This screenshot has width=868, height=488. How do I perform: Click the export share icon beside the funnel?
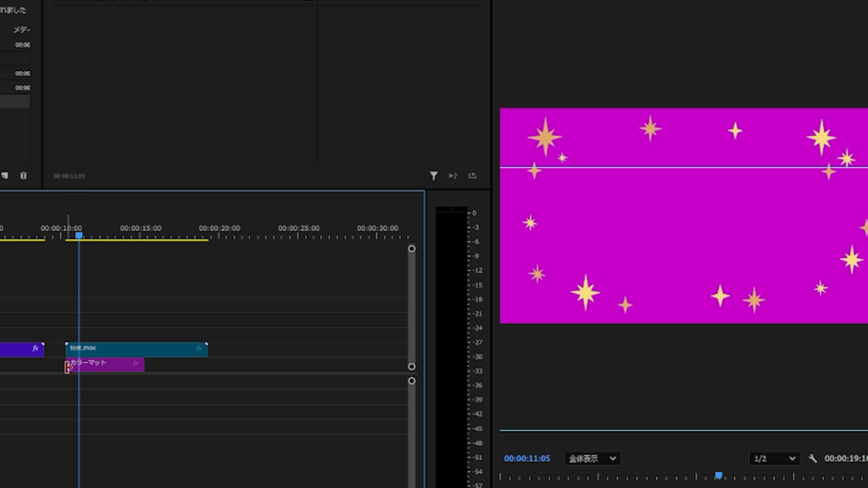472,175
